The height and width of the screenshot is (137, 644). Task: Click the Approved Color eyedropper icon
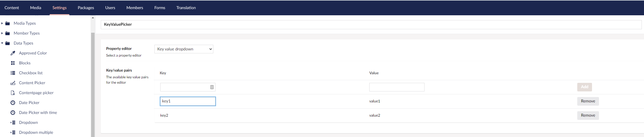(13, 53)
